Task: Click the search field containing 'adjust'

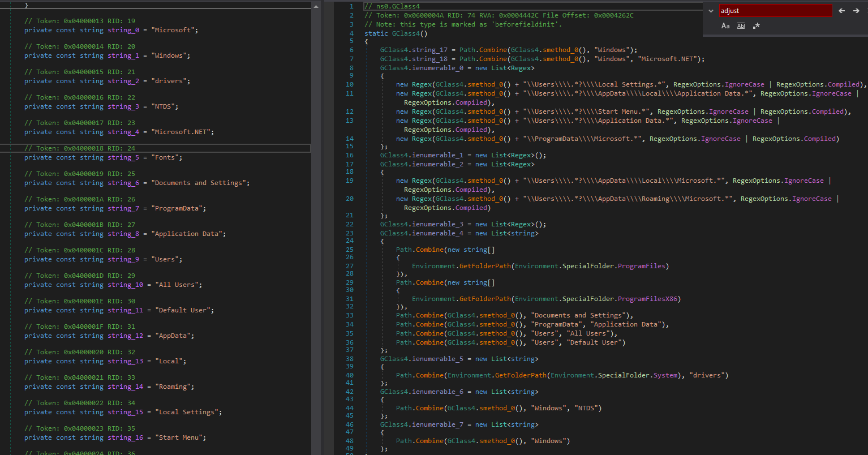Action: (776, 11)
